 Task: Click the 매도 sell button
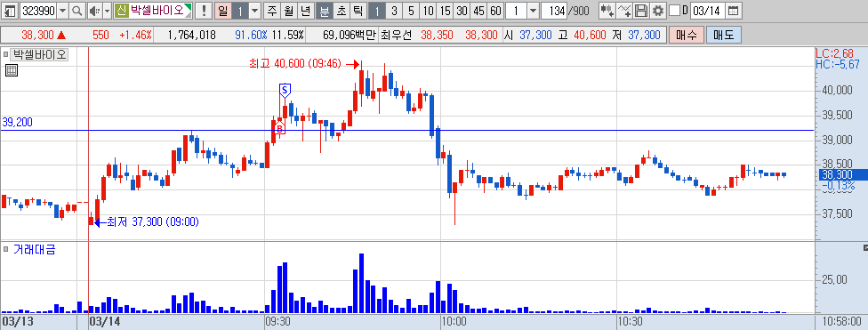(x=724, y=35)
